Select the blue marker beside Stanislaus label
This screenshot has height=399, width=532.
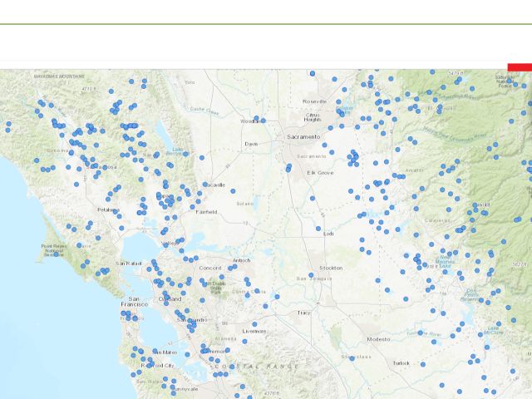tap(352, 358)
